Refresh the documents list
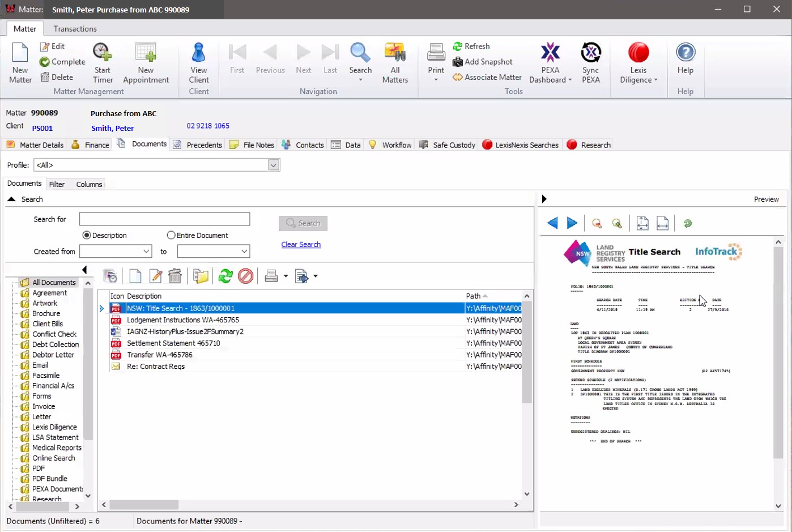This screenshot has height=532, width=792. pyautogui.click(x=225, y=276)
